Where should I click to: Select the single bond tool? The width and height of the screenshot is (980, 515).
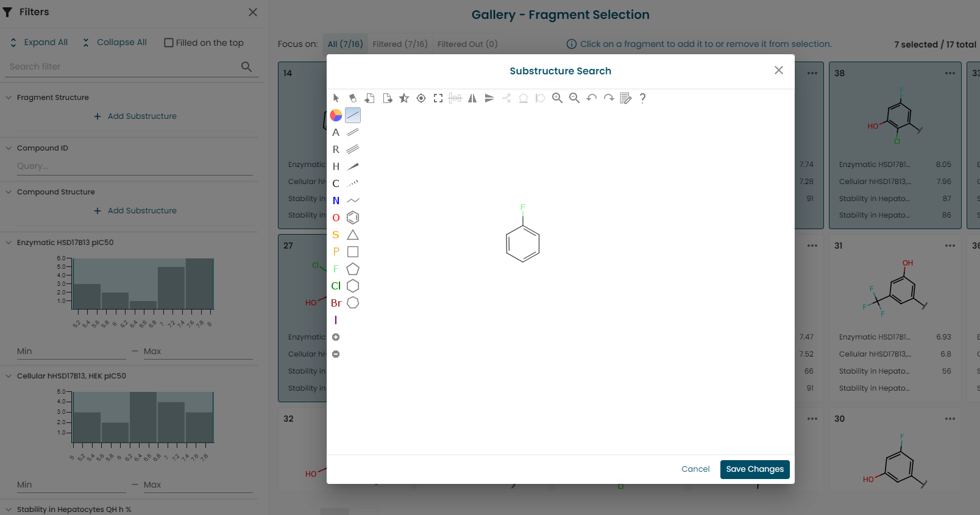pyautogui.click(x=353, y=115)
